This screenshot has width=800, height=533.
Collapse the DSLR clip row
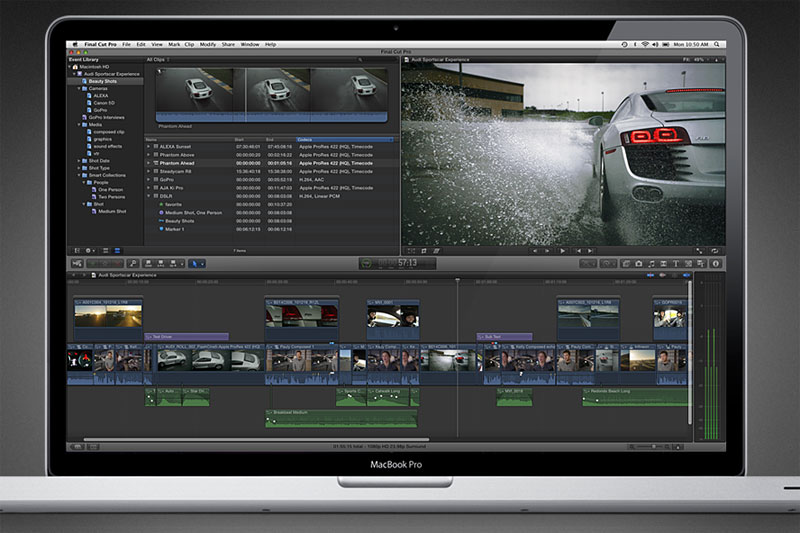point(149,196)
